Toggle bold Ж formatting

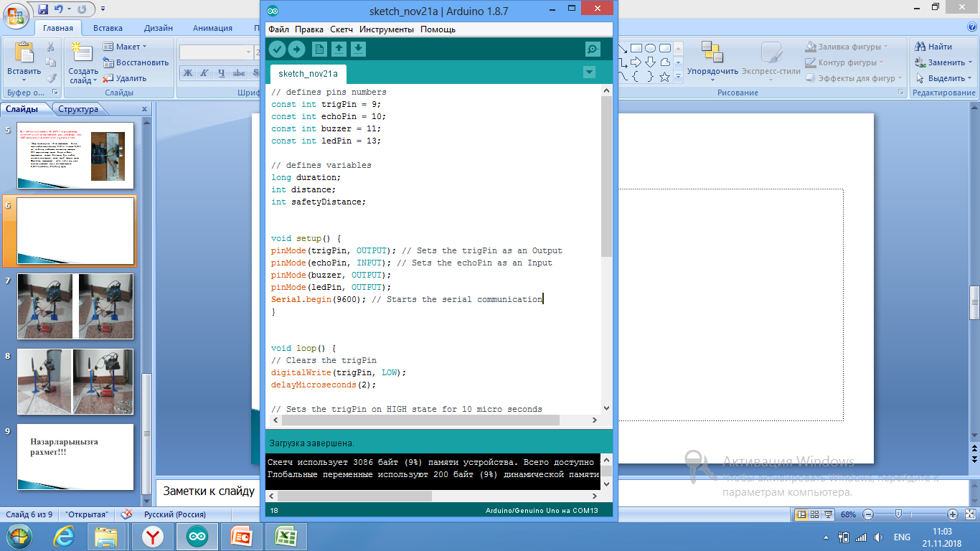(188, 72)
